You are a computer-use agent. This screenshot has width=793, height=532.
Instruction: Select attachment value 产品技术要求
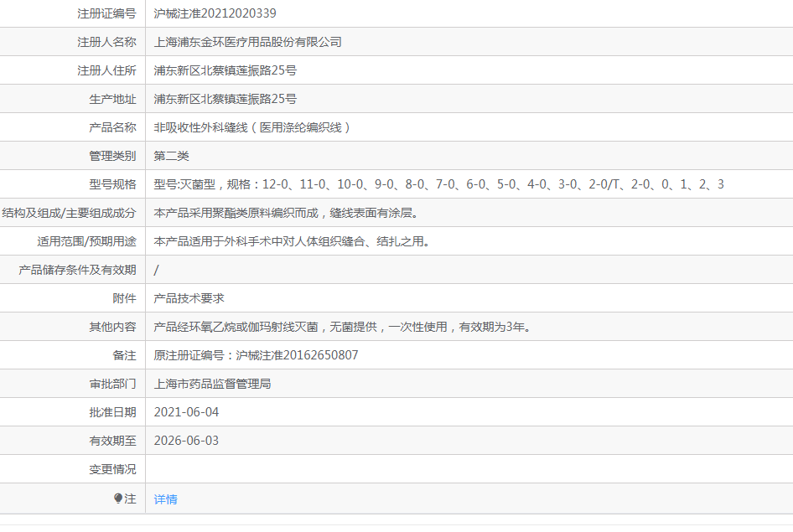coord(189,298)
